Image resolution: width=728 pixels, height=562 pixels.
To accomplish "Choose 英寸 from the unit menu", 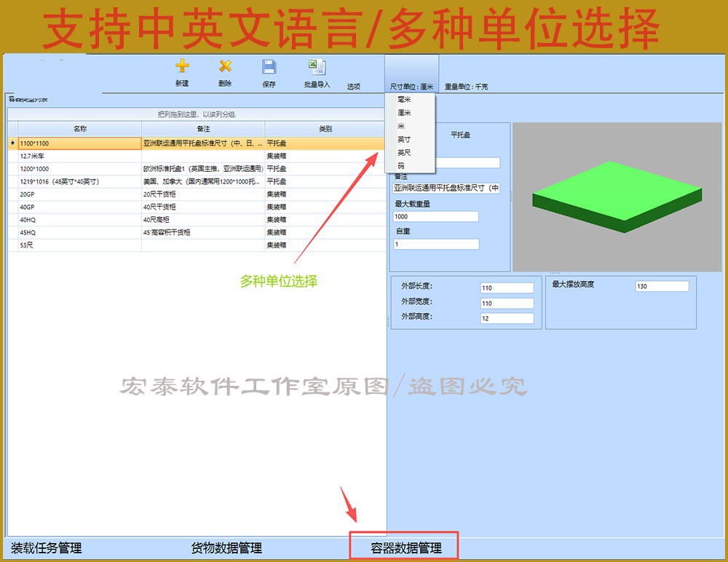I will [x=404, y=139].
